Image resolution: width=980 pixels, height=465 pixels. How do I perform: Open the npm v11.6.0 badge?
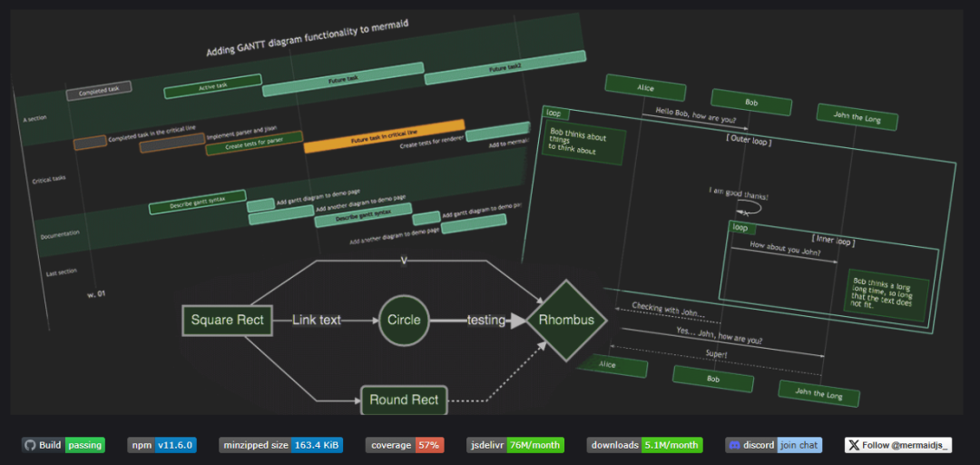[x=162, y=446]
